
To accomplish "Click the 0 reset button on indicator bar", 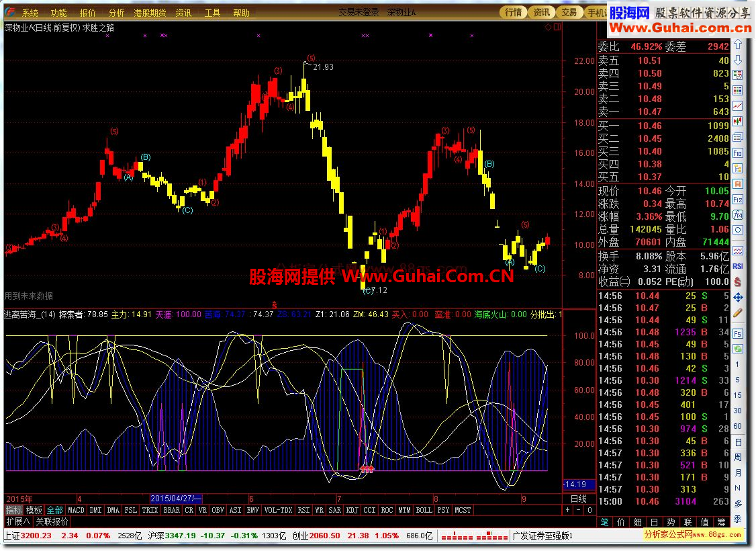I will pyautogui.click(x=589, y=510).
